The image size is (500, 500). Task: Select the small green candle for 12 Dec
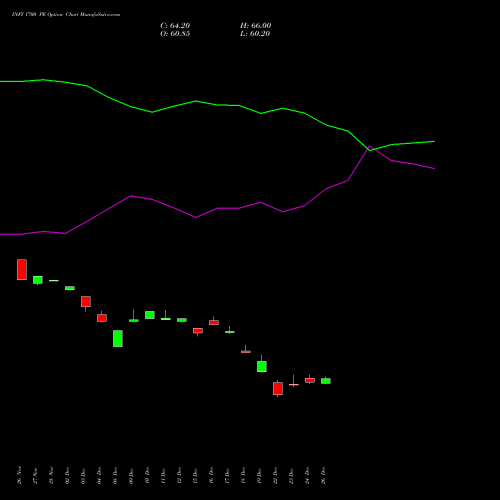(182, 320)
